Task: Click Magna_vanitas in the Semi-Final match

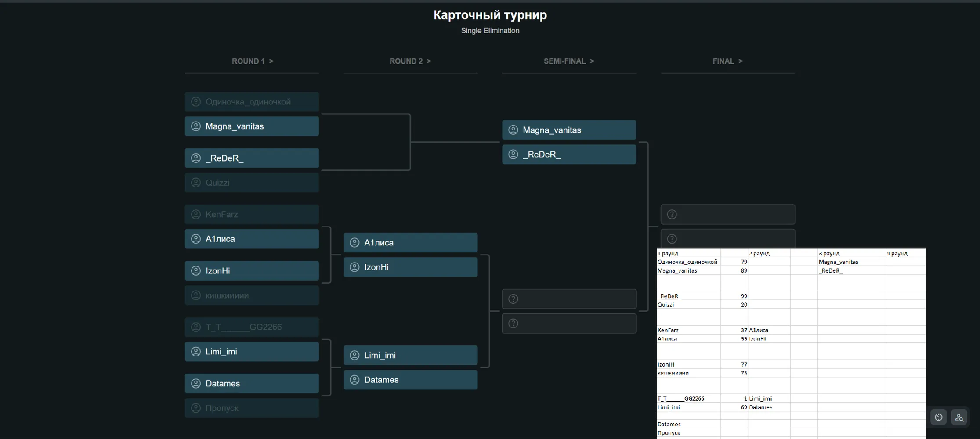Action: point(569,130)
